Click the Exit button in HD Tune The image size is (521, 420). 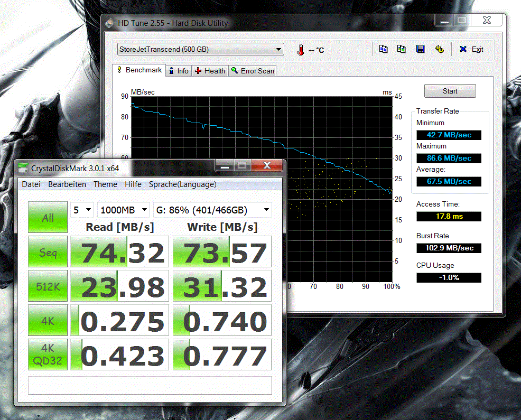point(471,49)
